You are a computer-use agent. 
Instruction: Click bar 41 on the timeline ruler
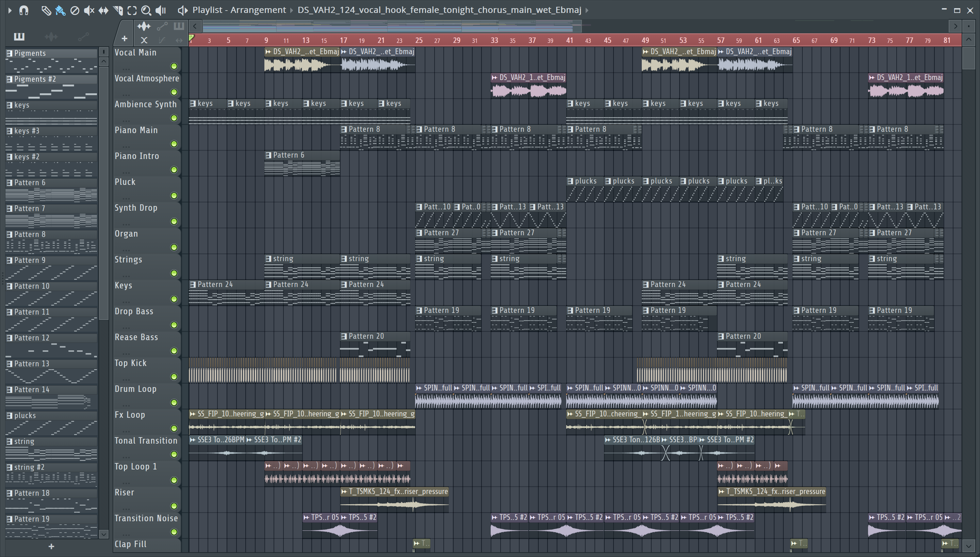point(570,40)
